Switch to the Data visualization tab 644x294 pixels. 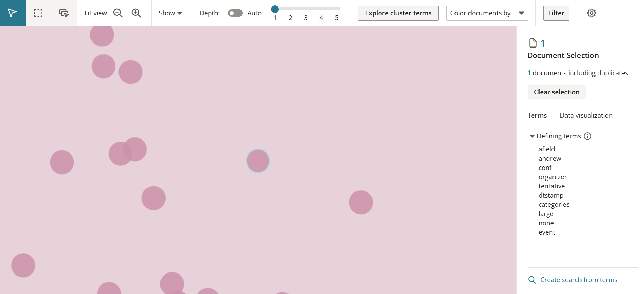click(586, 116)
